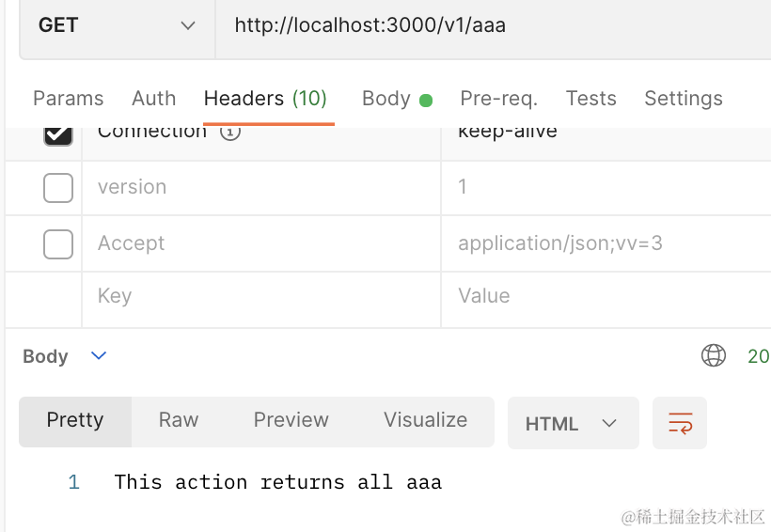Click the request URL field

coord(489,26)
